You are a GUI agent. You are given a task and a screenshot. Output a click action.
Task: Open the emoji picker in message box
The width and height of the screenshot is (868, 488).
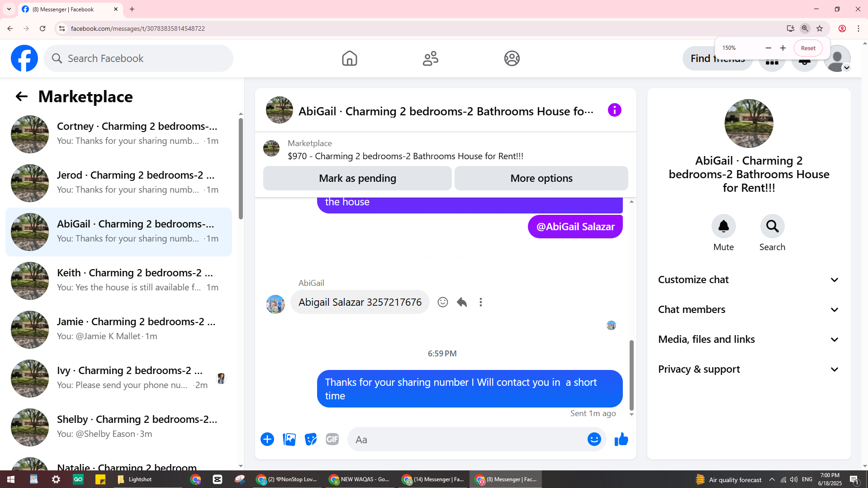(x=594, y=439)
